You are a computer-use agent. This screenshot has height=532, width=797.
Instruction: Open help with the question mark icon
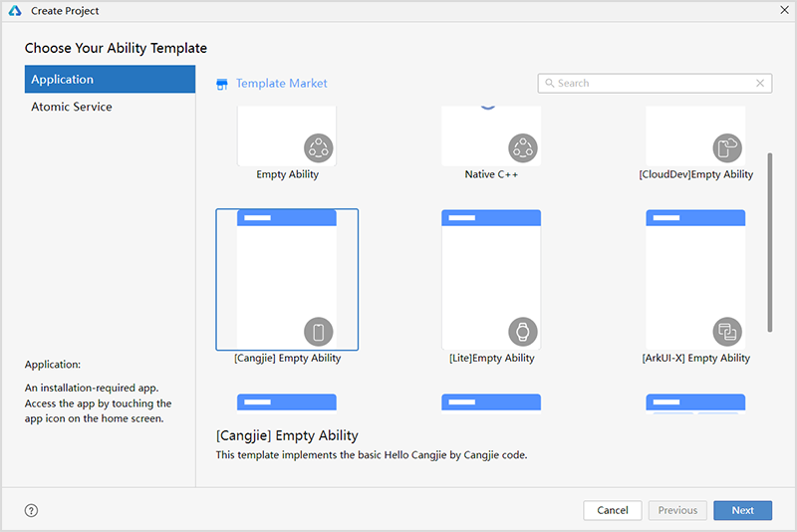pos(31,511)
